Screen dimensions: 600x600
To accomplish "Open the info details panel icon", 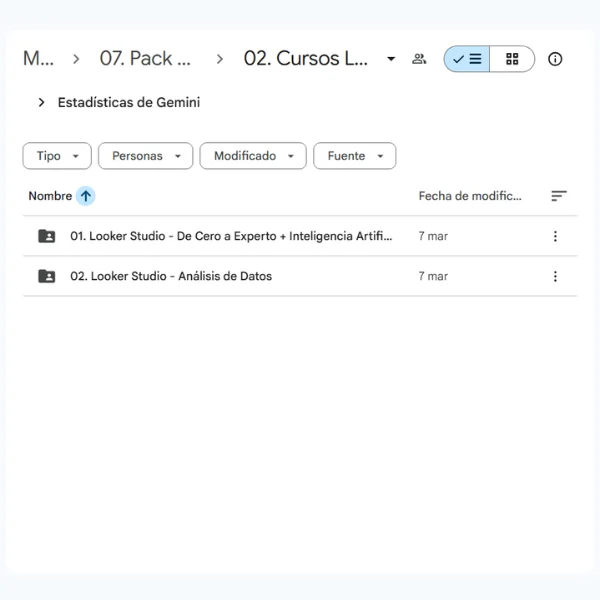I will [x=555, y=59].
